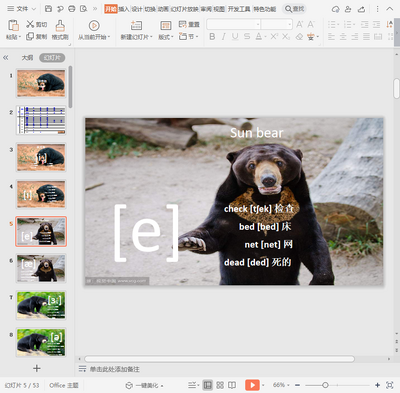Open the 幻灯片放映 tab
The width and height of the screenshot is (400, 393).
(x=184, y=9)
